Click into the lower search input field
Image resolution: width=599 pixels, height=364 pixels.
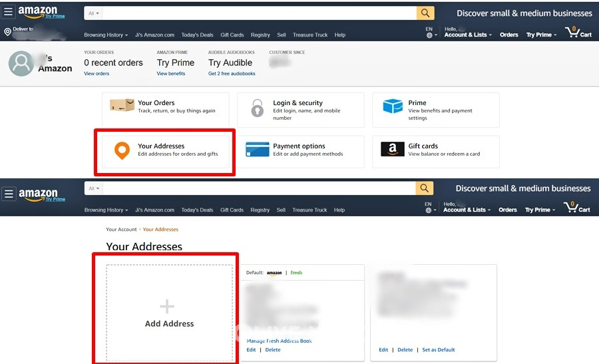(x=259, y=188)
